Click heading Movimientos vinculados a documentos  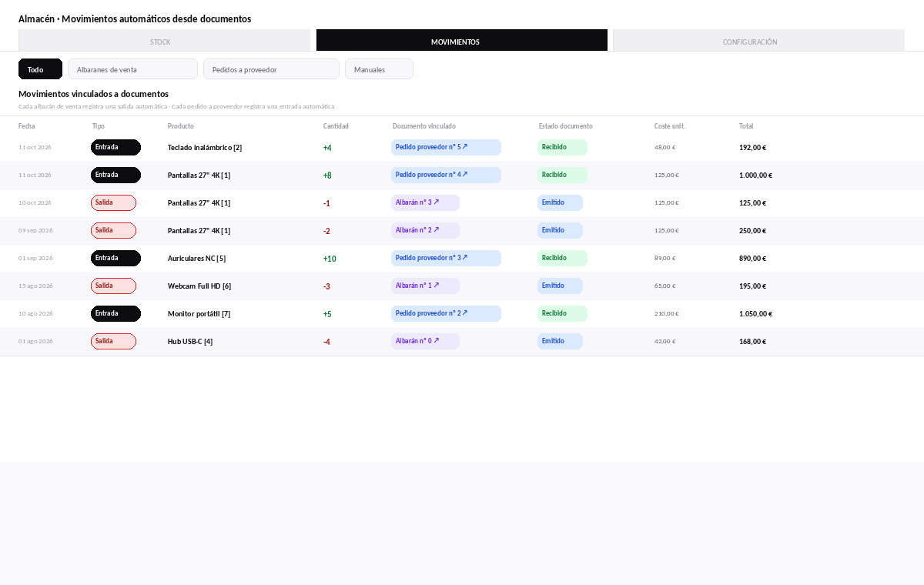pyautogui.click(x=93, y=94)
